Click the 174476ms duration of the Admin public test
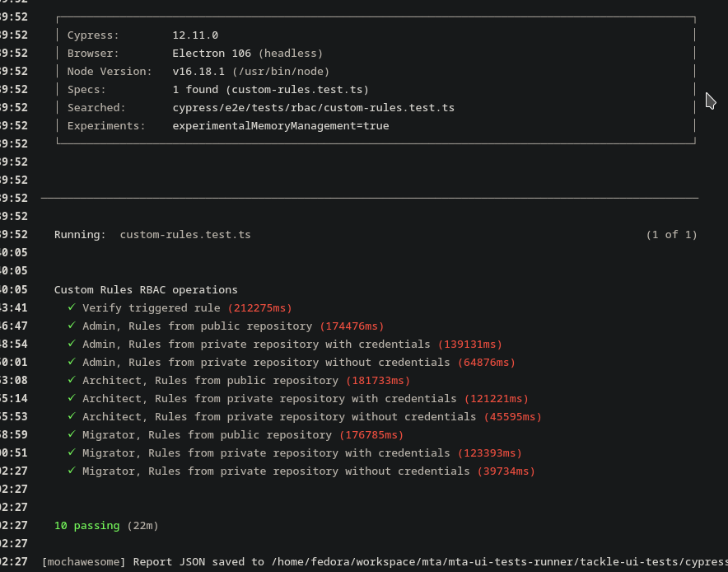 tap(352, 326)
